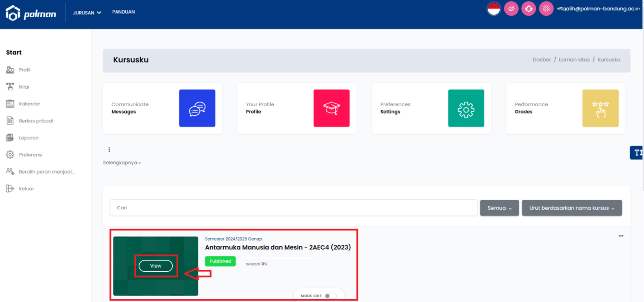Open the blue Messages chat icon tile

[197, 108]
